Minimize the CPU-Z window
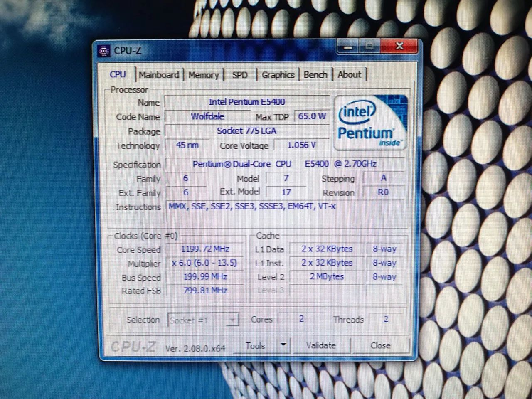The image size is (532, 399). pyautogui.click(x=347, y=47)
